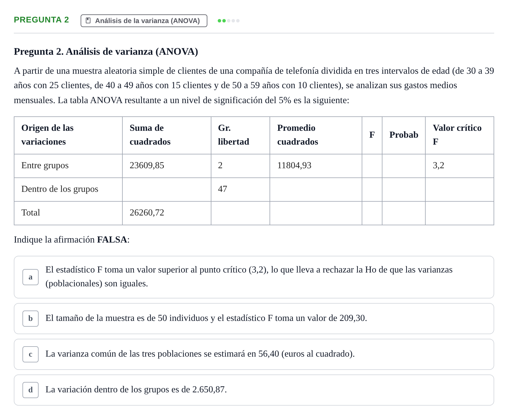Click the 'Valor crítico F' column header
The height and width of the screenshot is (420, 508).
pos(460,135)
